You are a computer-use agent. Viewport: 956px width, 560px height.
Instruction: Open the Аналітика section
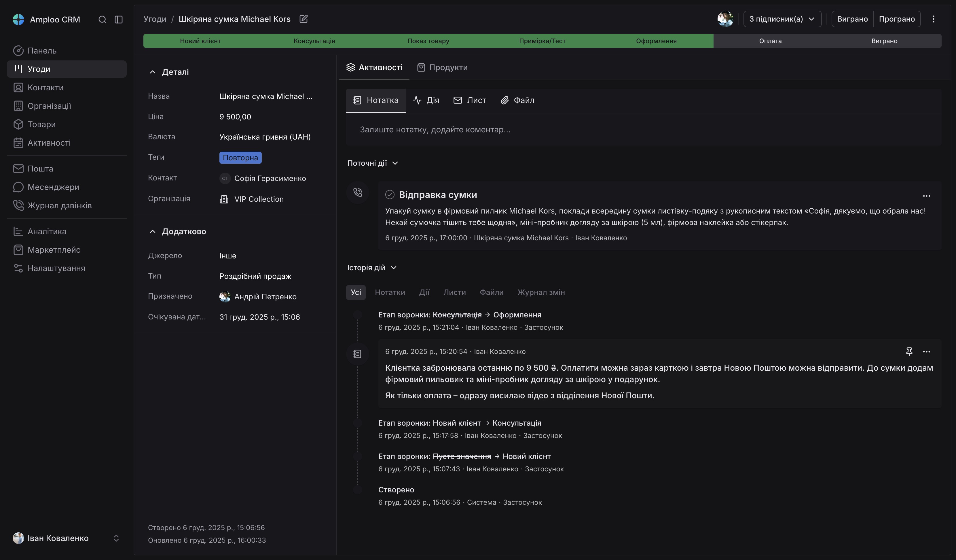pos(47,231)
